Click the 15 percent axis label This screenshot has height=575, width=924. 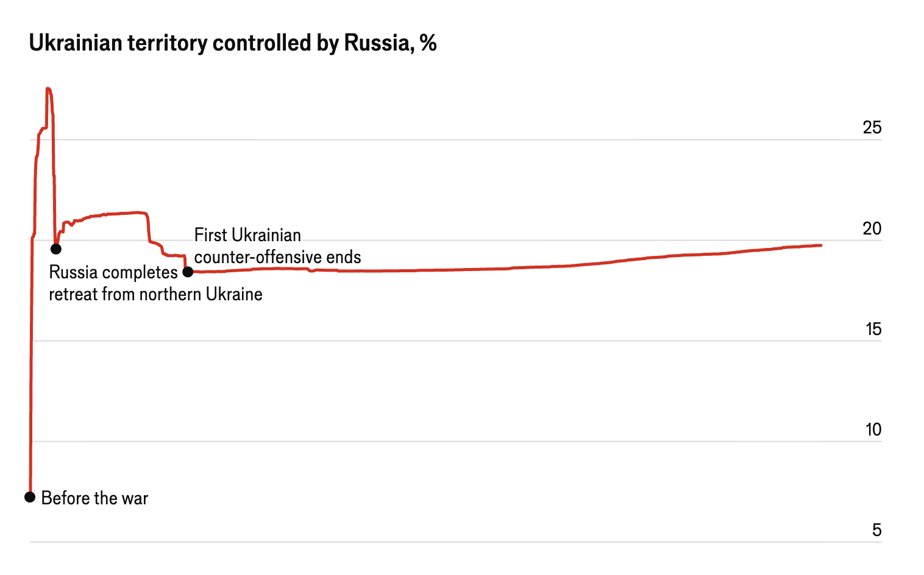[x=873, y=330]
